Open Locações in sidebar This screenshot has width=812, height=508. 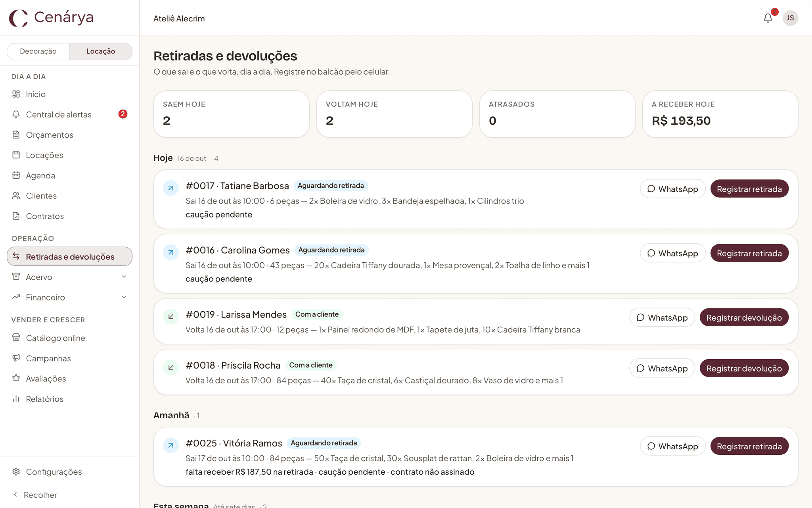point(70,155)
